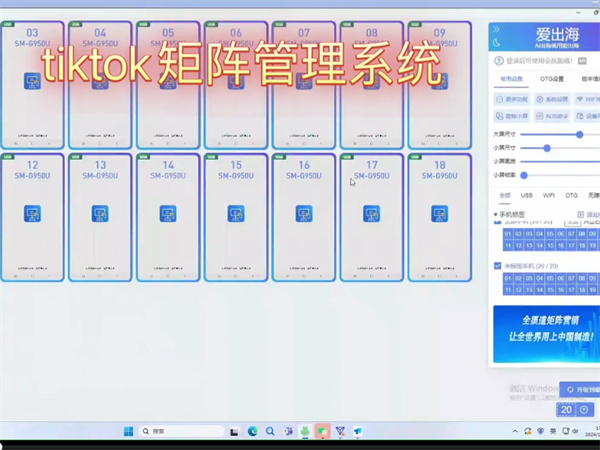Open the app icon on phone 14

168,214
